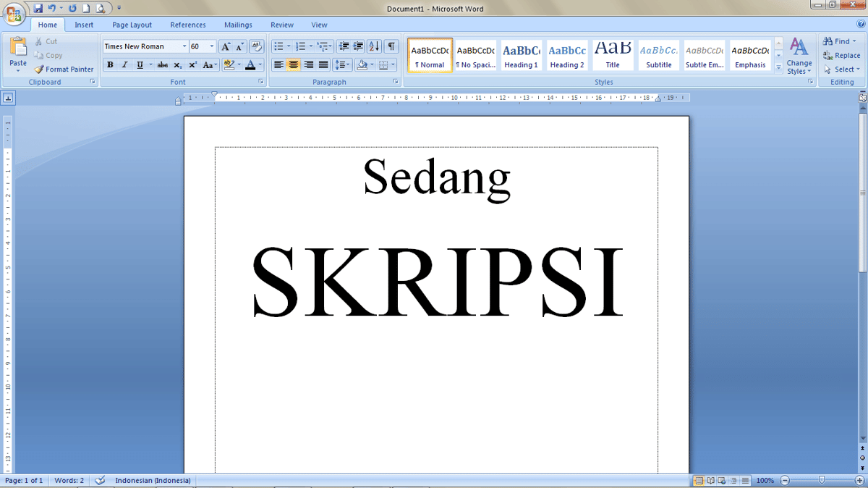The height and width of the screenshot is (488, 868).
Task: Expand the Times New Roman font list
Action: click(185, 46)
